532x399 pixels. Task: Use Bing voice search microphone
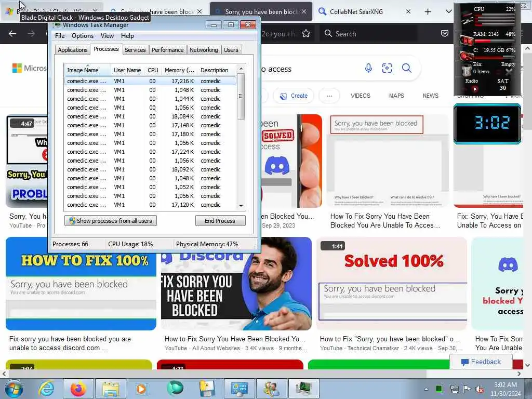pos(368,68)
